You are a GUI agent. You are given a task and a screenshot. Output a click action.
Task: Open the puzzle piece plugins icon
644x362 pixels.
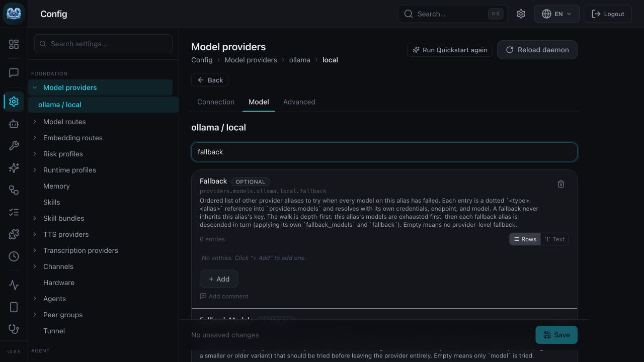pyautogui.click(x=14, y=234)
